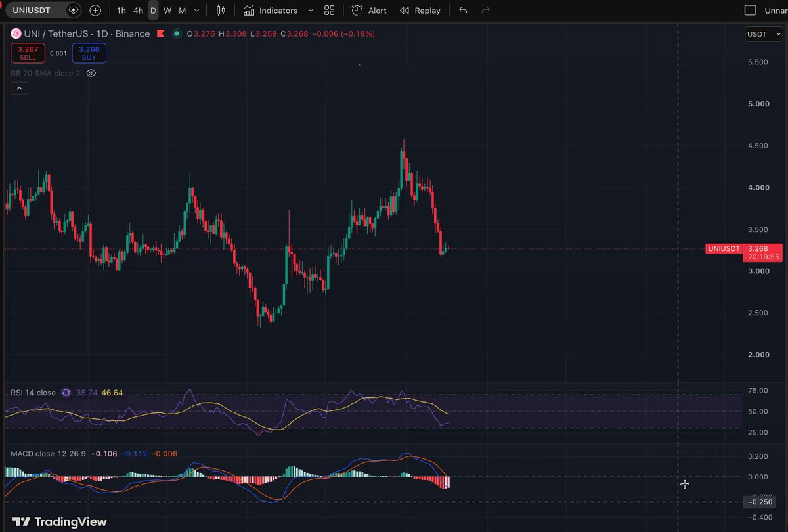Switch to the 4h timeframe

tap(138, 11)
